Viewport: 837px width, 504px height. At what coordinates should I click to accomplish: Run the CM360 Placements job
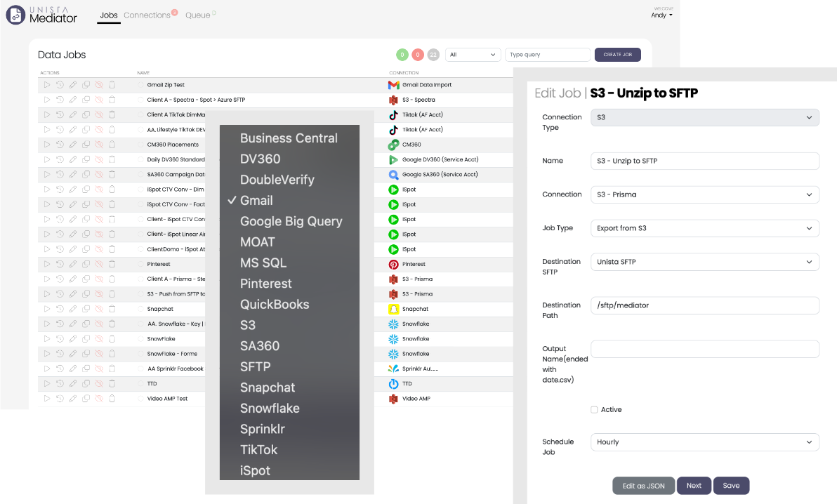(47, 145)
